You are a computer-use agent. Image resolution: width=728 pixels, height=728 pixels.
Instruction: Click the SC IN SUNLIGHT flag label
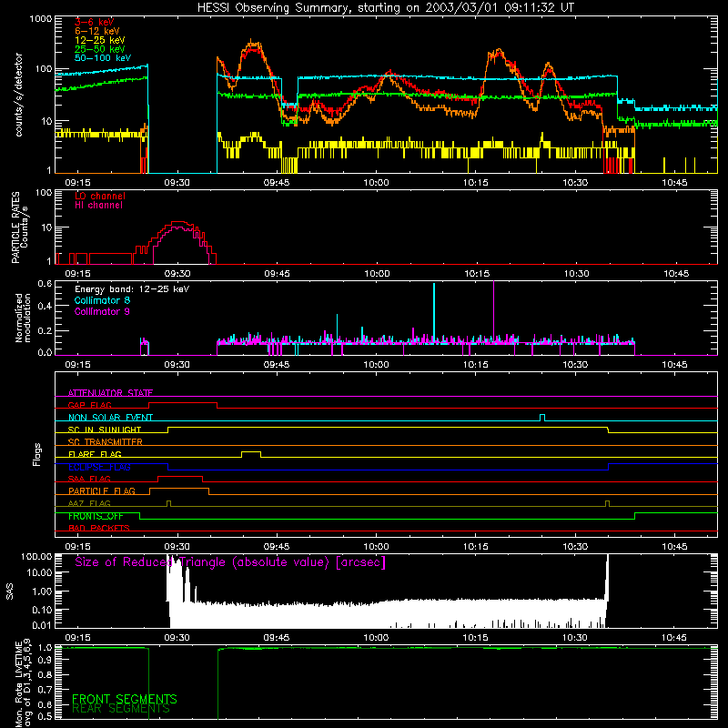point(105,430)
